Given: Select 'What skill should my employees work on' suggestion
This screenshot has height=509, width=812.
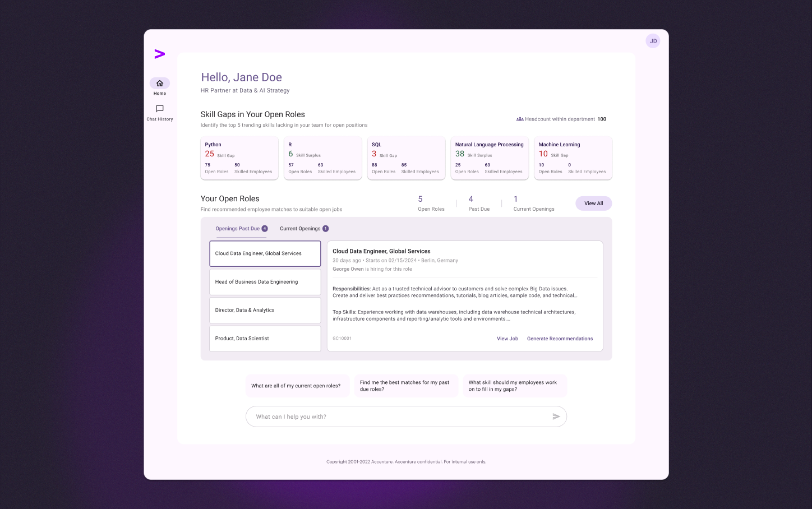Looking at the screenshot, I should coord(515,386).
